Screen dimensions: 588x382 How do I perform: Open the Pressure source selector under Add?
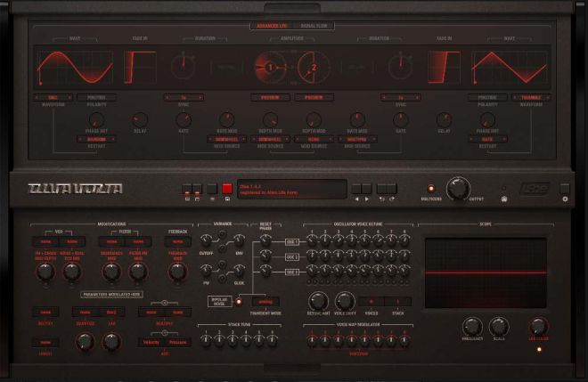click(x=178, y=342)
